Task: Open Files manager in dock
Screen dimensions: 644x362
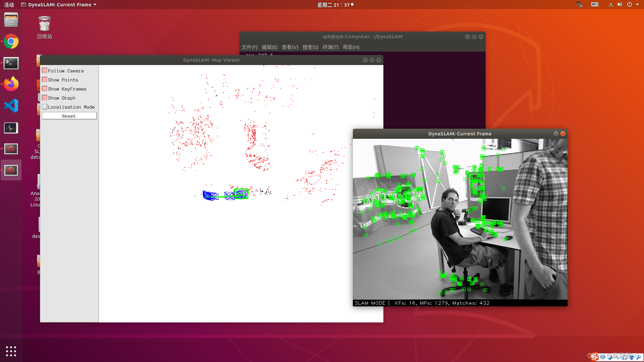Action: (x=11, y=20)
